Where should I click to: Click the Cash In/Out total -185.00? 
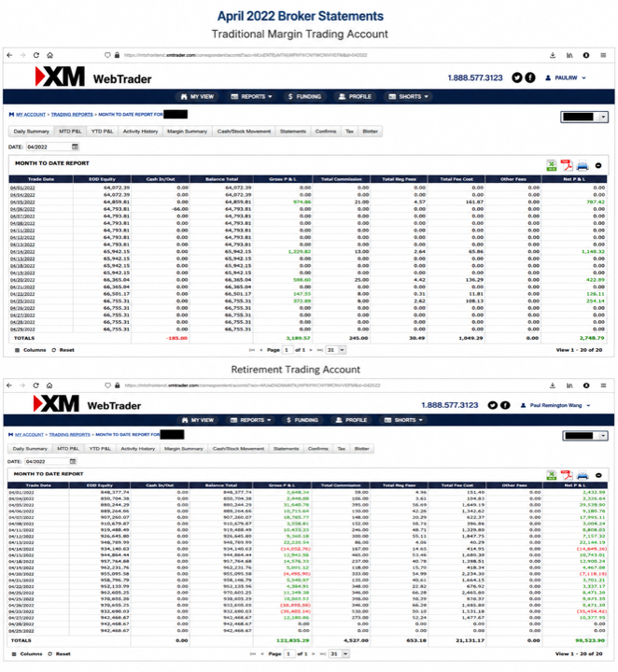(176, 338)
